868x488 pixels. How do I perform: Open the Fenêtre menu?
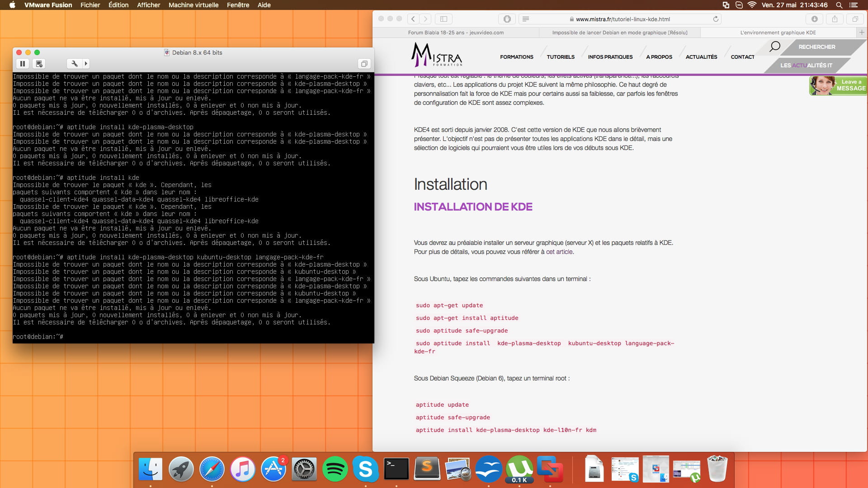point(238,5)
